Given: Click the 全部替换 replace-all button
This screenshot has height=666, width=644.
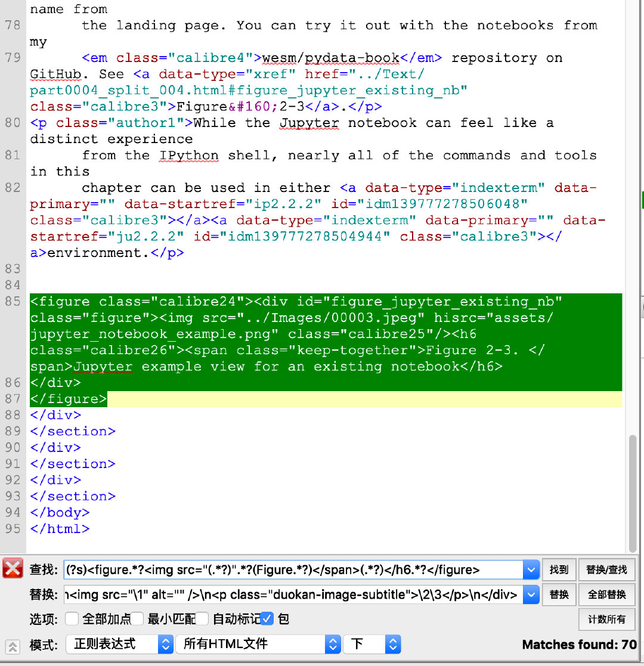Looking at the screenshot, I should click(606, 594).
